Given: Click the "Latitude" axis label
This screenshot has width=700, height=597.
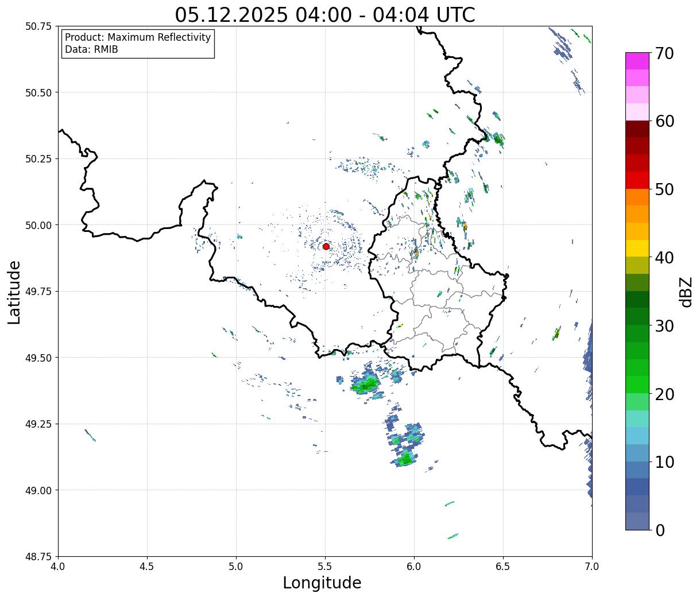Looking at the screenshot, I should [x=14, y=292].
